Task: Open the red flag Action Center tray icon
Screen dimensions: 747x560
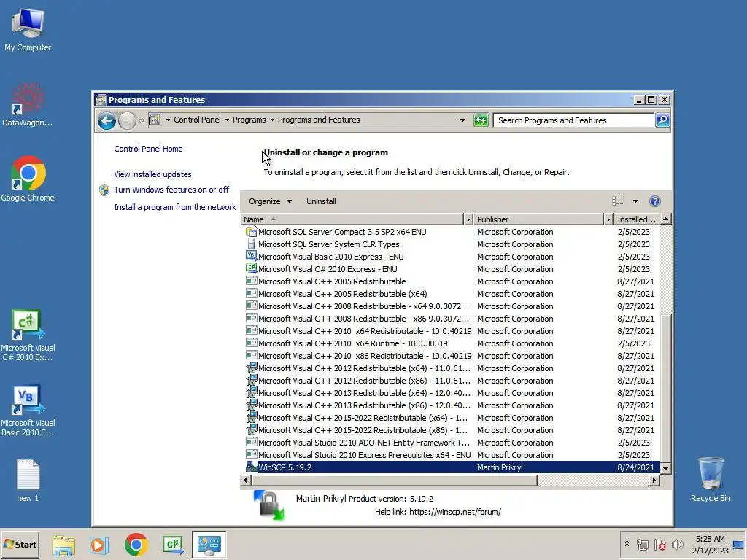Action: pyautogui.click(x=659, y=544)
